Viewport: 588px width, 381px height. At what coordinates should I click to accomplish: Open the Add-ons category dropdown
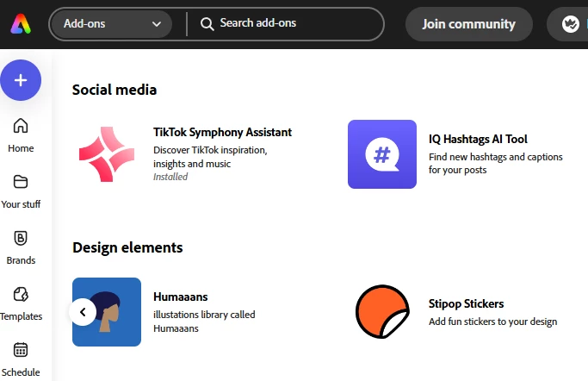click(110, 23)
